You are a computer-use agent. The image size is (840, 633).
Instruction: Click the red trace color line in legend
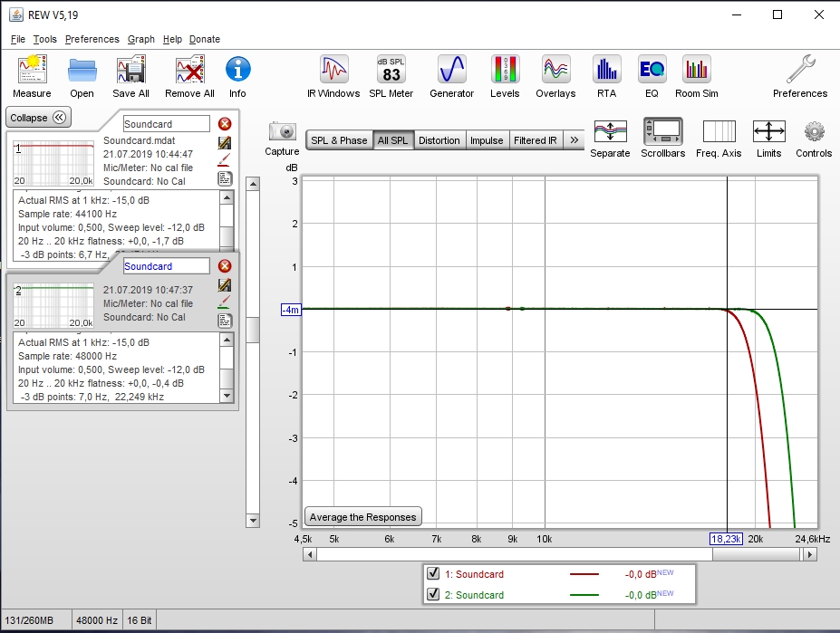(x=584, y=574)
